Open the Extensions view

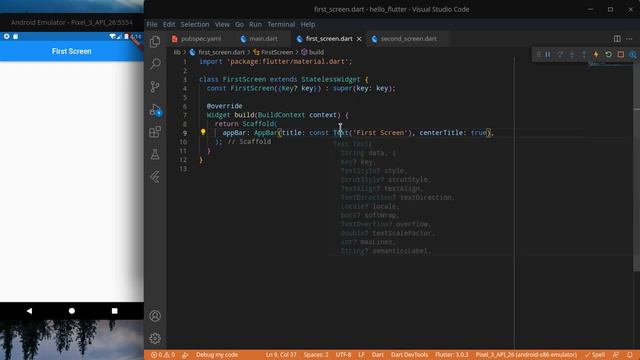(x=155, y=132)
